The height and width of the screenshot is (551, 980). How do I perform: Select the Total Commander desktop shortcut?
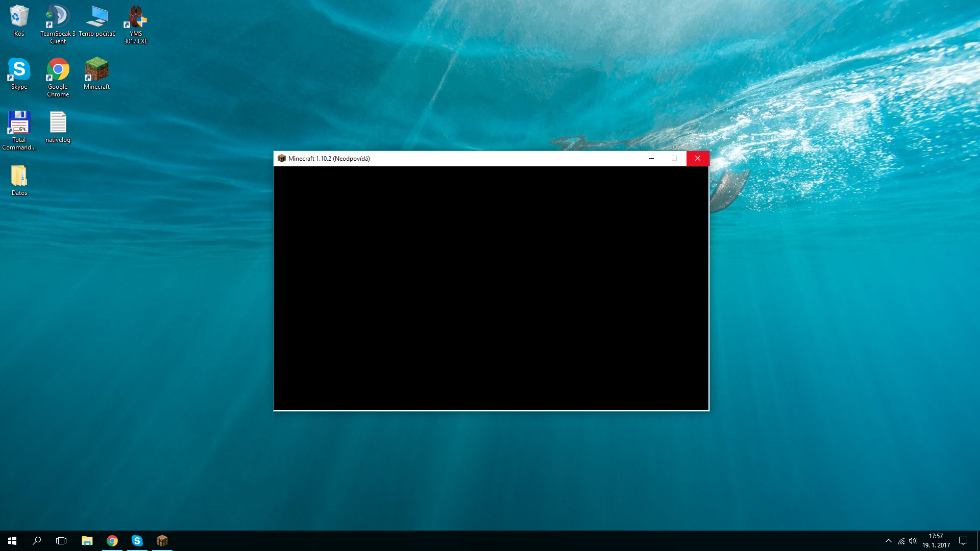point(19,131)
